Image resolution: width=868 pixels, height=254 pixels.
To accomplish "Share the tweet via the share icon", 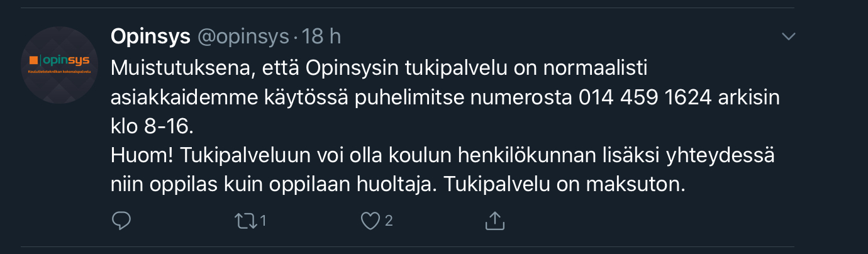I will point(494,220).
